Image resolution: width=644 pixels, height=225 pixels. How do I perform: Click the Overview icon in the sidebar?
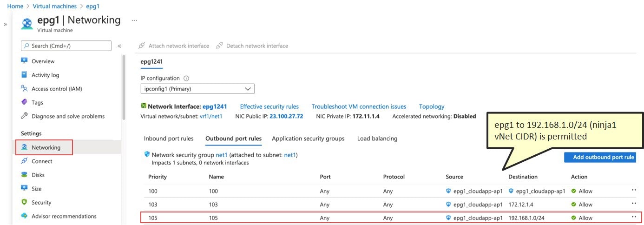(25, 61)
